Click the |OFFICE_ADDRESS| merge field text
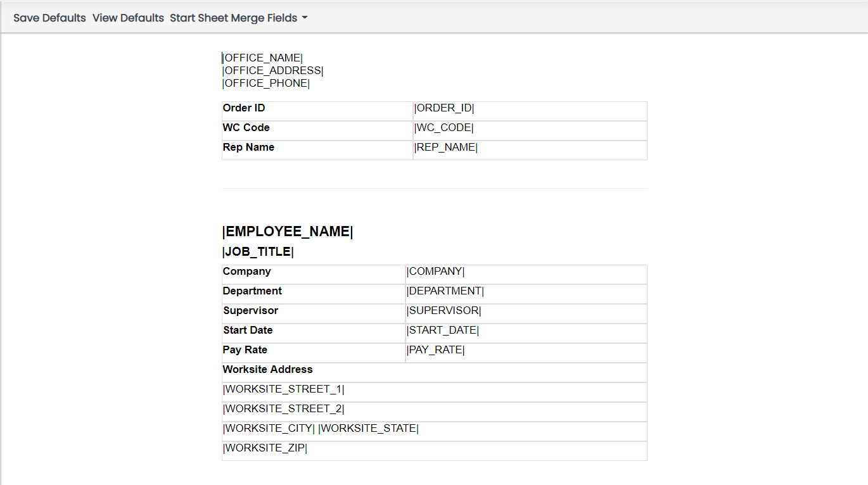The image size is (868, 485). pyautogui.click(x=272, y=71)
